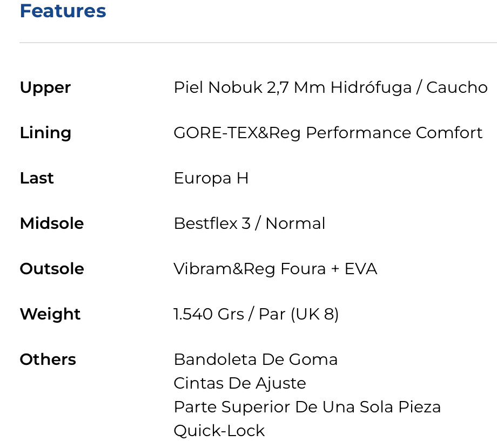Click the word Caucho in Upper row
The image size is (497, 448).
[457, 87]
